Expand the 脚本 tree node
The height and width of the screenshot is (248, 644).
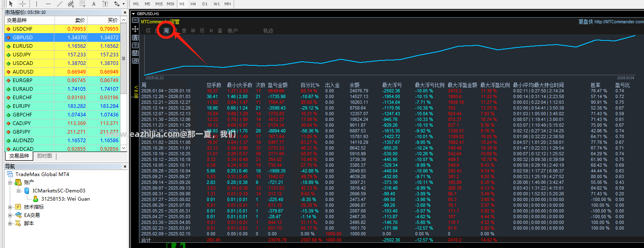10,223
